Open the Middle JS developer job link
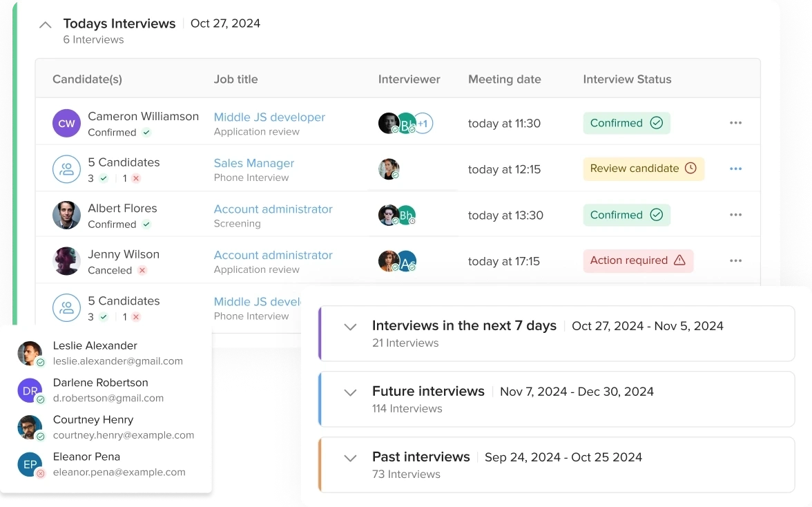 tap(269, 117)
